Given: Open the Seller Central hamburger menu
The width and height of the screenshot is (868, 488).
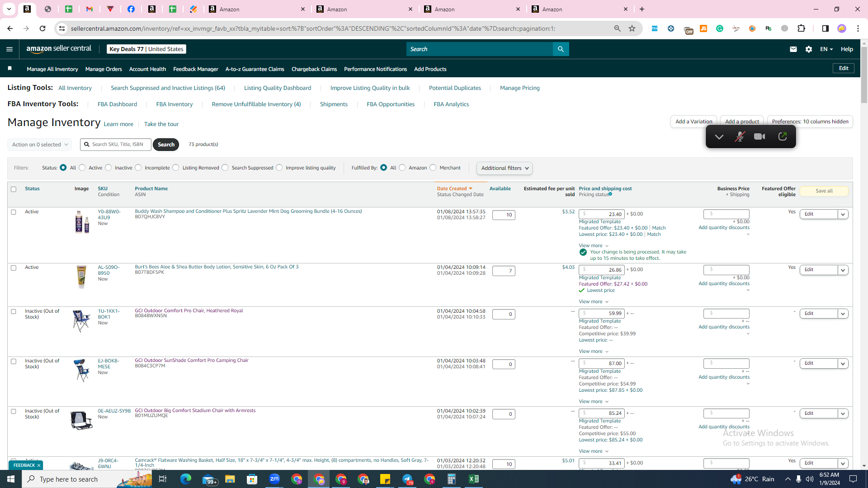Looking at the screenshot, I should coord(9,49).
